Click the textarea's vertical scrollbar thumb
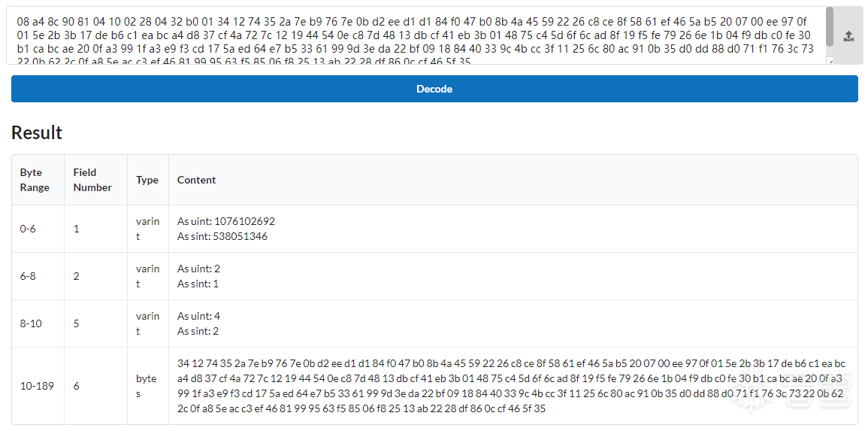Screen dimensions: 868x431 [829, 27]
